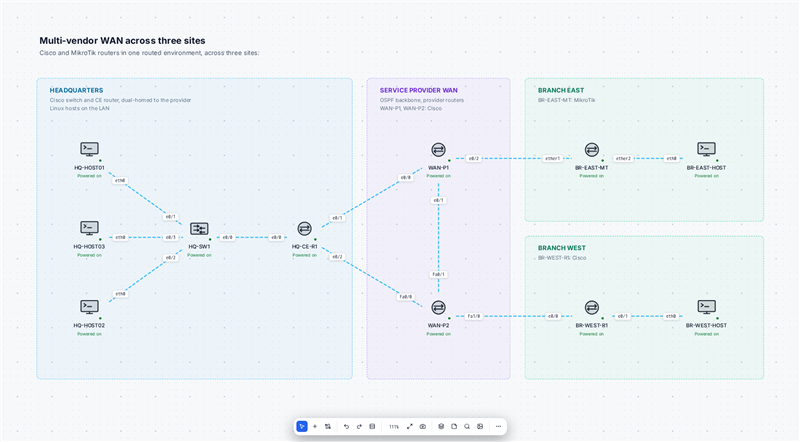Click e0/2 label lower right of HQ-CE-R1
The height and width of the screenshot is (442, 800).
(x=337, y=257)
